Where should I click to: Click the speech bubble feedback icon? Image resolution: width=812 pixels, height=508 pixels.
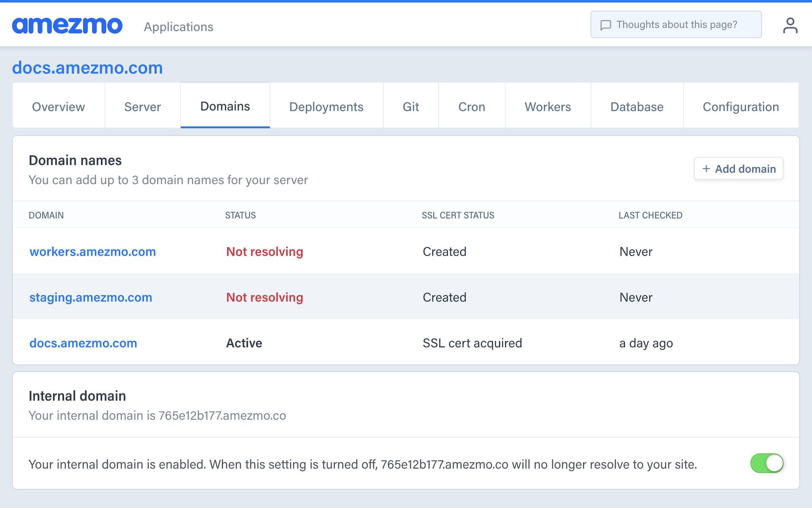pos(605,25)
